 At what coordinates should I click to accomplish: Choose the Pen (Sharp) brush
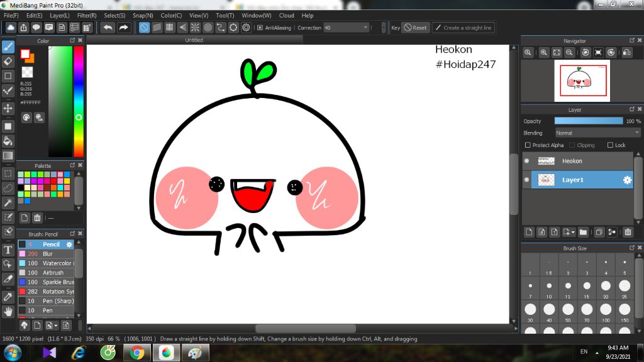[x=46, y=301]
